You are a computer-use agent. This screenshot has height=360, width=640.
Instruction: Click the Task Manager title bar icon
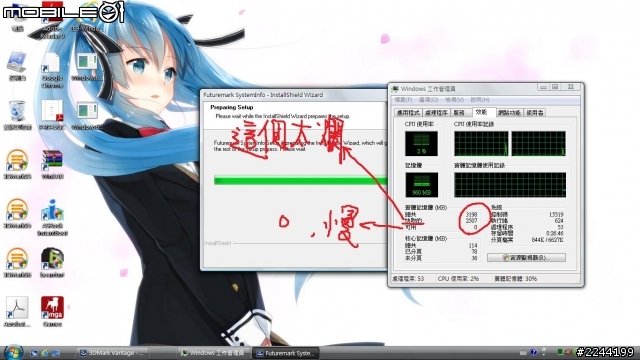pos(395,89)
